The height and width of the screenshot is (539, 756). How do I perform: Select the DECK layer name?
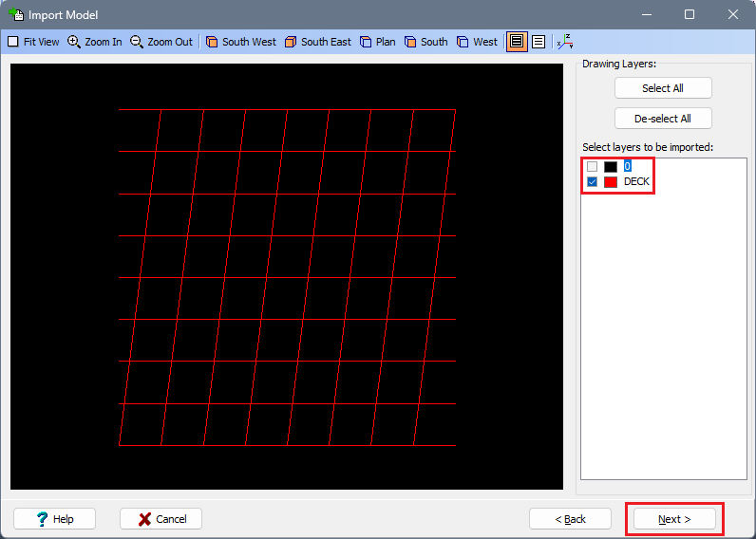pyautogui.click(x=636, y=182)
